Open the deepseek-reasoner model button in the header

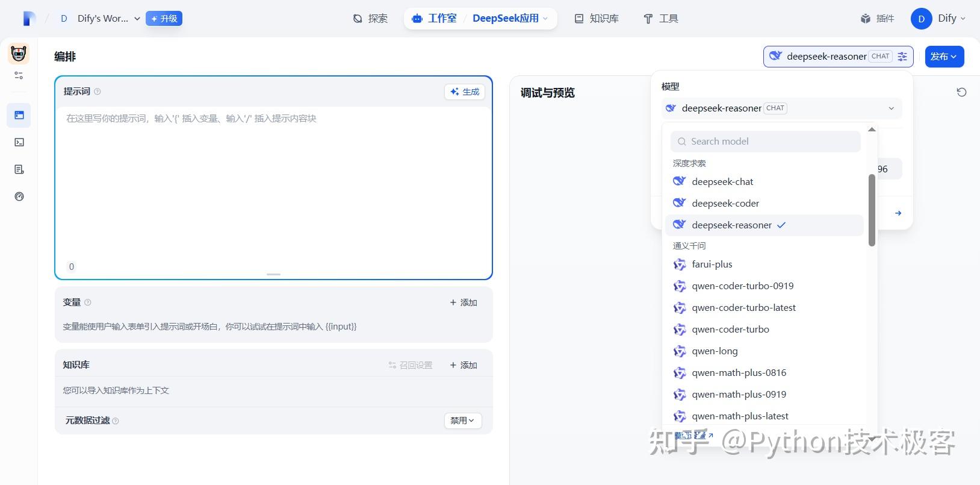(x=839, y=57)
